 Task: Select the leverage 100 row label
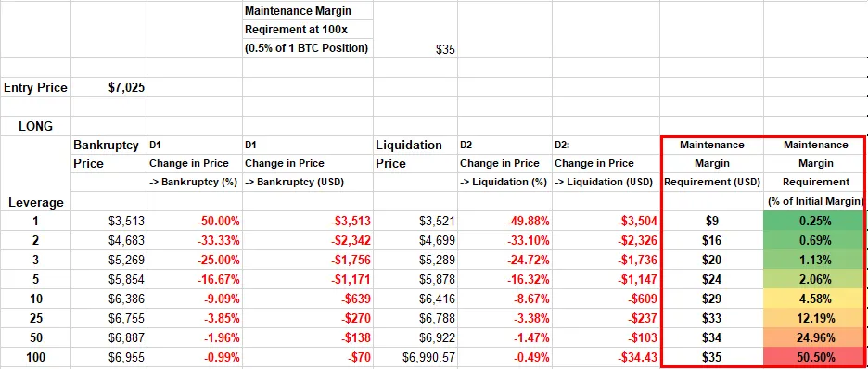click(x=35, y=357)
